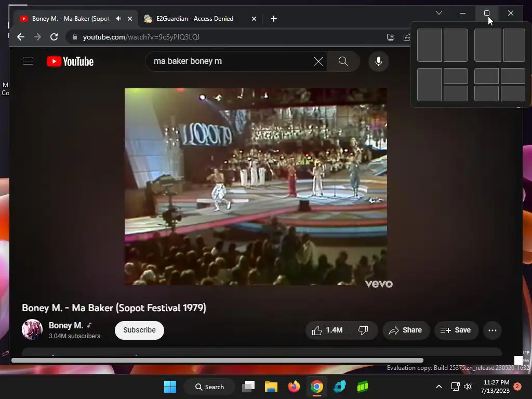
Task: Close the E2Guardian Access Denied tab
Action: (x=254, y=19)
